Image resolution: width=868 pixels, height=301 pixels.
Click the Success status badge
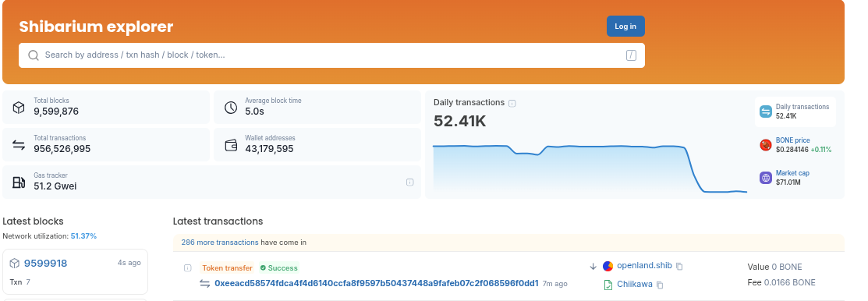279,267
